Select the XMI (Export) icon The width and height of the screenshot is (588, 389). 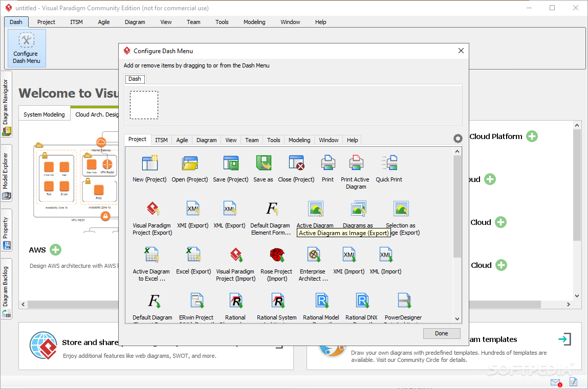[193, 209]
